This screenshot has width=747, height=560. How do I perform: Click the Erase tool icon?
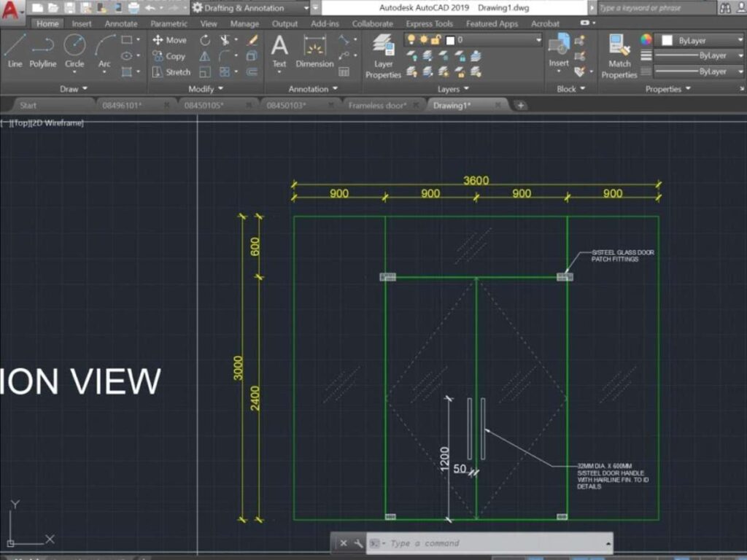pyautogui.click(x=252, y=40)
